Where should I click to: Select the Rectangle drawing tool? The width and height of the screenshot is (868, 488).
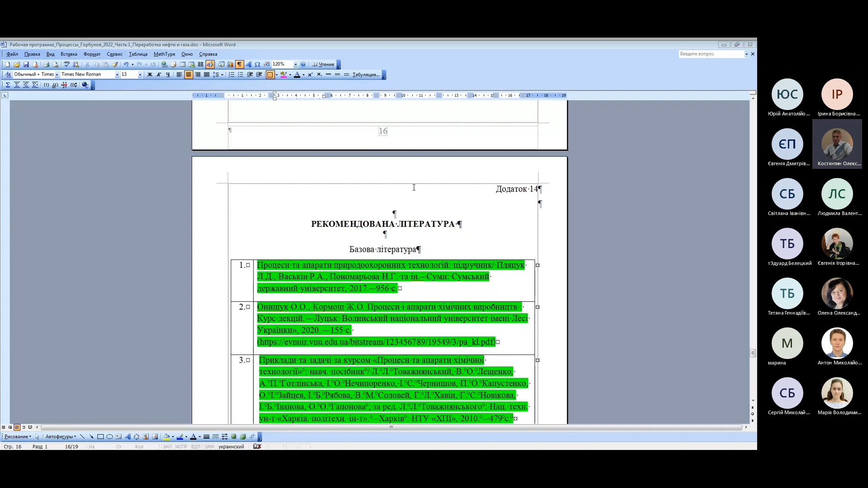point(100,437)
